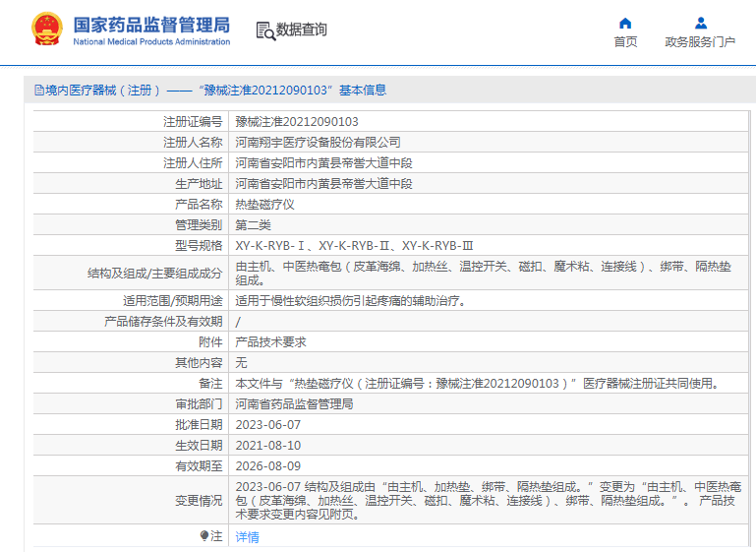Click the 批准日期 label
The height and width of the screenshot is (552, 756).
point(199,425)
